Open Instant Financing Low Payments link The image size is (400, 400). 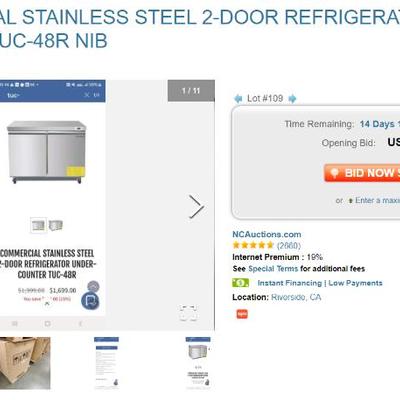(320, 283)
